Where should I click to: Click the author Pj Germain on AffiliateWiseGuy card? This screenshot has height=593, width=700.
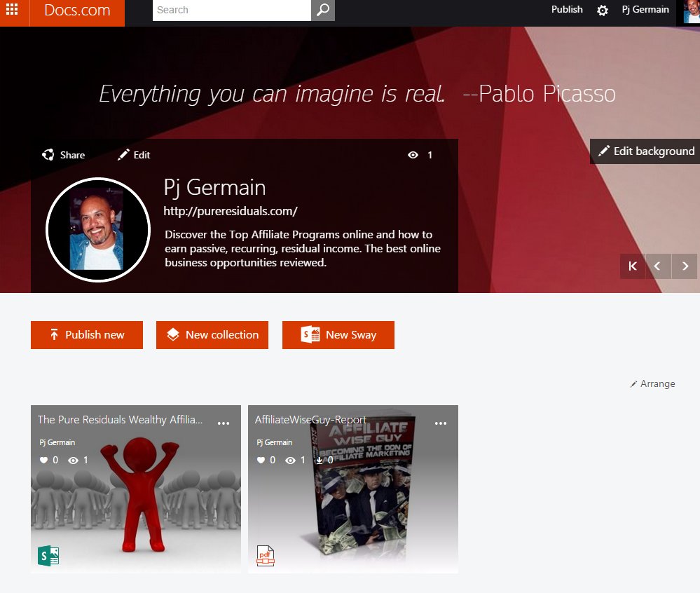[x=274, y=442]
